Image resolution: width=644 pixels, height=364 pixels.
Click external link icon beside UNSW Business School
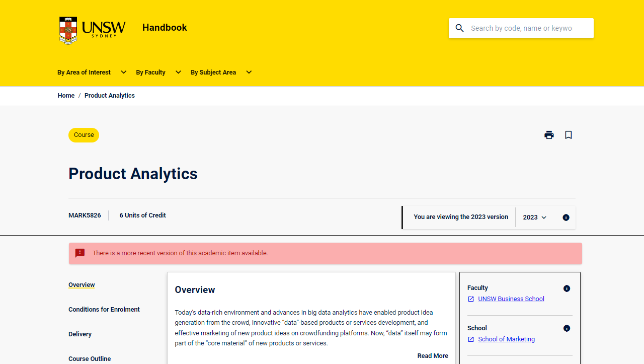[x=471, y=299]
